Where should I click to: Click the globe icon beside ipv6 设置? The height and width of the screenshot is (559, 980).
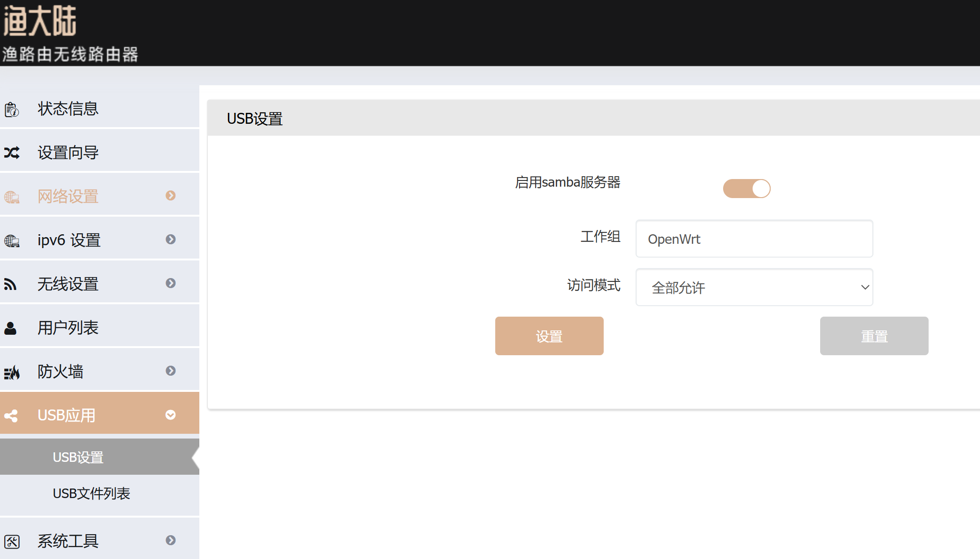point(12,240)
